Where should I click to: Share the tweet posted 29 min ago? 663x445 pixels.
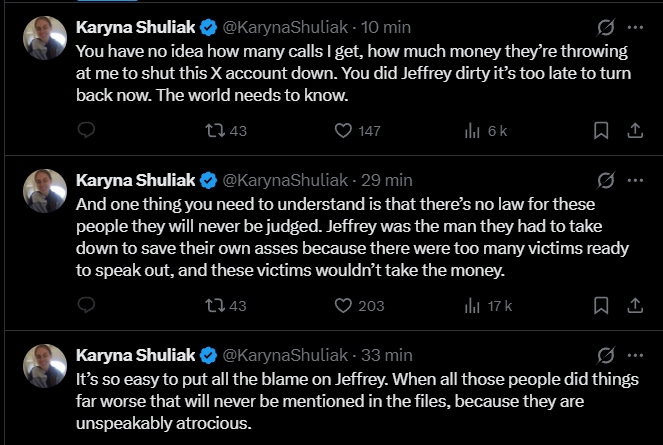click(x=634, y=306)
